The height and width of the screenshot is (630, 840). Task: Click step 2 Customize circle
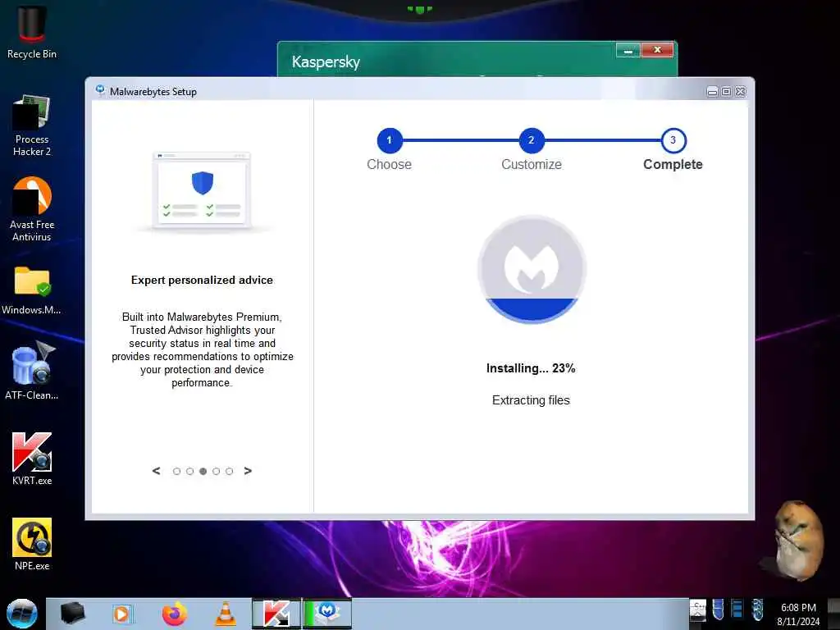click(532, 140)
